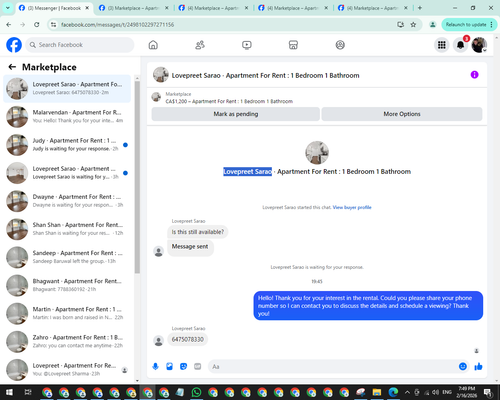Image resolution: width=500 pixels, height=400 pixels.
Task: Open Shan Shan apartment conversation
Action: tap(67, 229)
